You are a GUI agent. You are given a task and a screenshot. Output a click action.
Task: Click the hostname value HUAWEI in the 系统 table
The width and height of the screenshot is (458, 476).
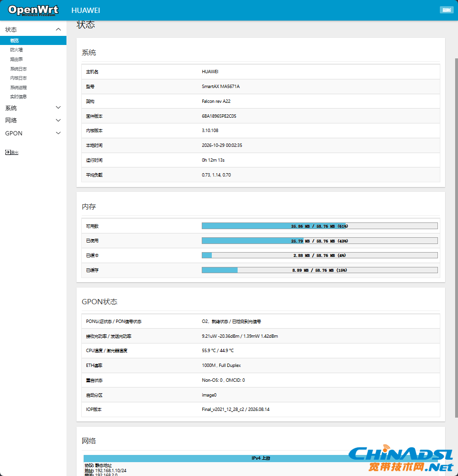(x=210, y=72)
